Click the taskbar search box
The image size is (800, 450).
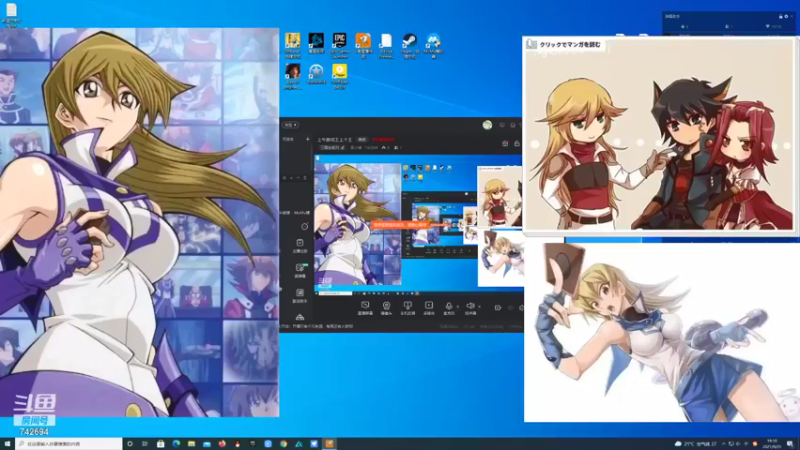(x=68, y=444)
